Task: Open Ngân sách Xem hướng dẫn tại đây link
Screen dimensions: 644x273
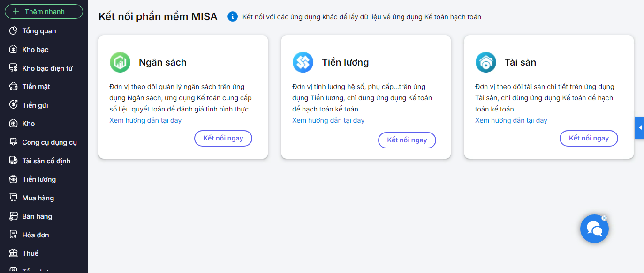Action: (x=145, y=120)
